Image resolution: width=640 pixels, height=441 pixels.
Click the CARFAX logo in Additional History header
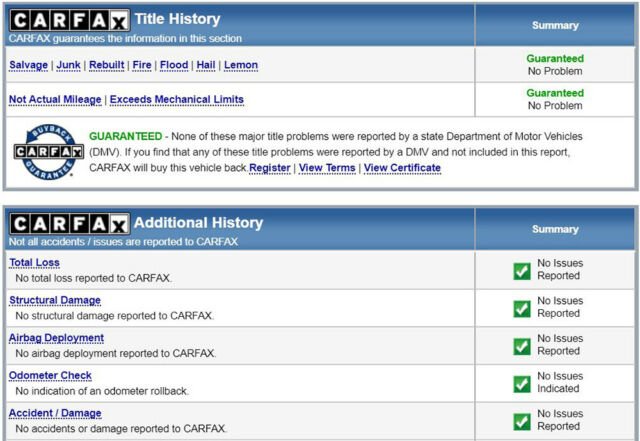[70, 224]
